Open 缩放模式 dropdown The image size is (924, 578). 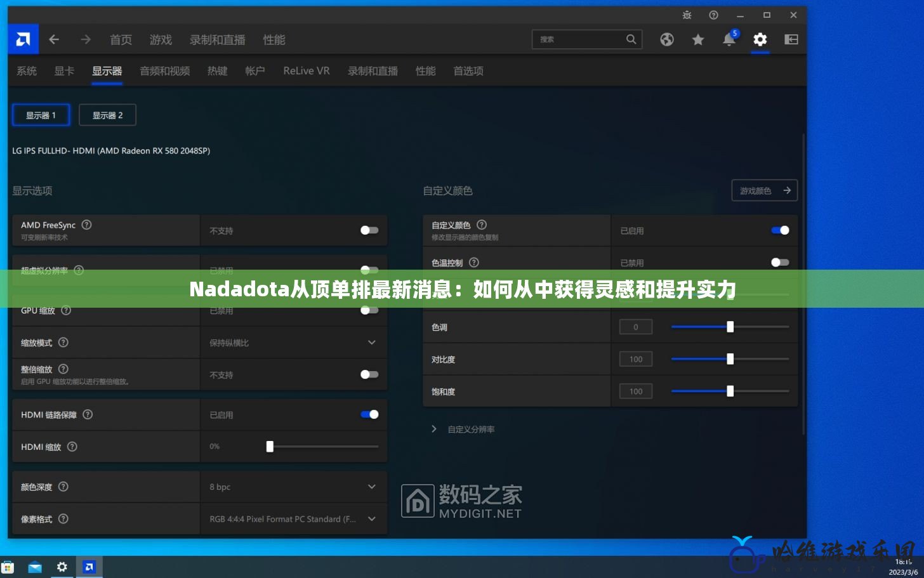click(x=294, y=343)
